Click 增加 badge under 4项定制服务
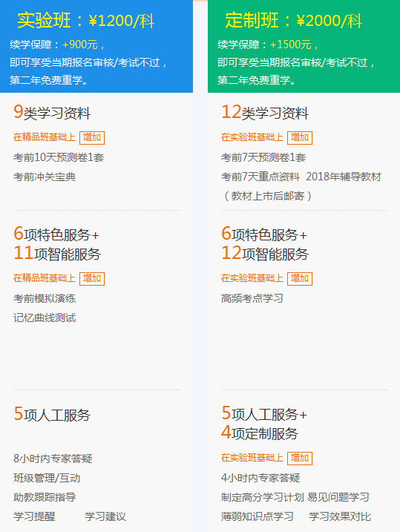Viewport: 400px width, 532px height. tap(300, 458)
